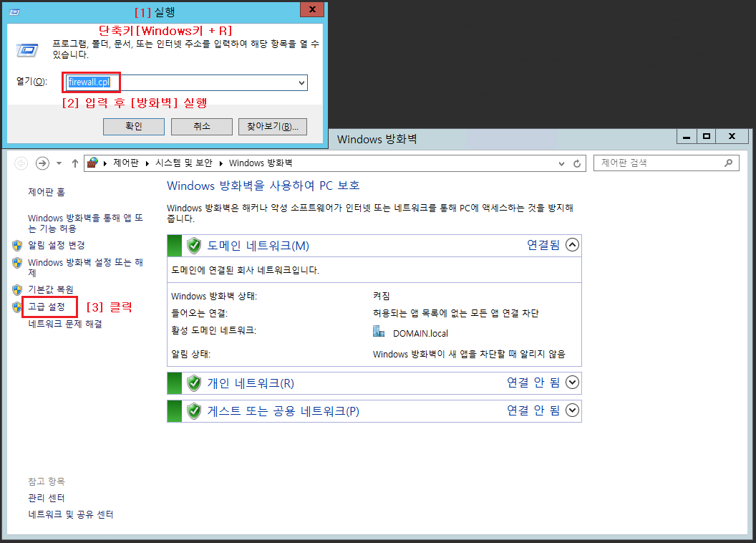
Task: Click 제어판 in the breadcrumb
Action: pyautogui.click(x=125, y=163)
